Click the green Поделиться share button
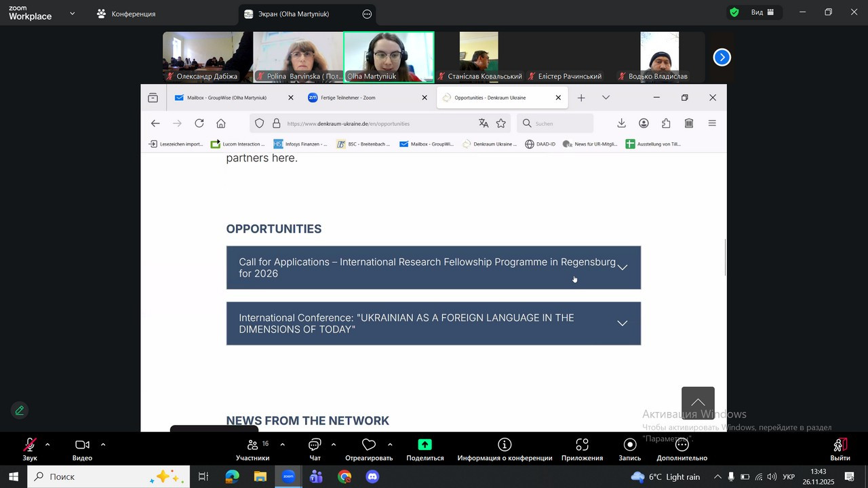Screen dimensions: 868x488 pos(425,449)
